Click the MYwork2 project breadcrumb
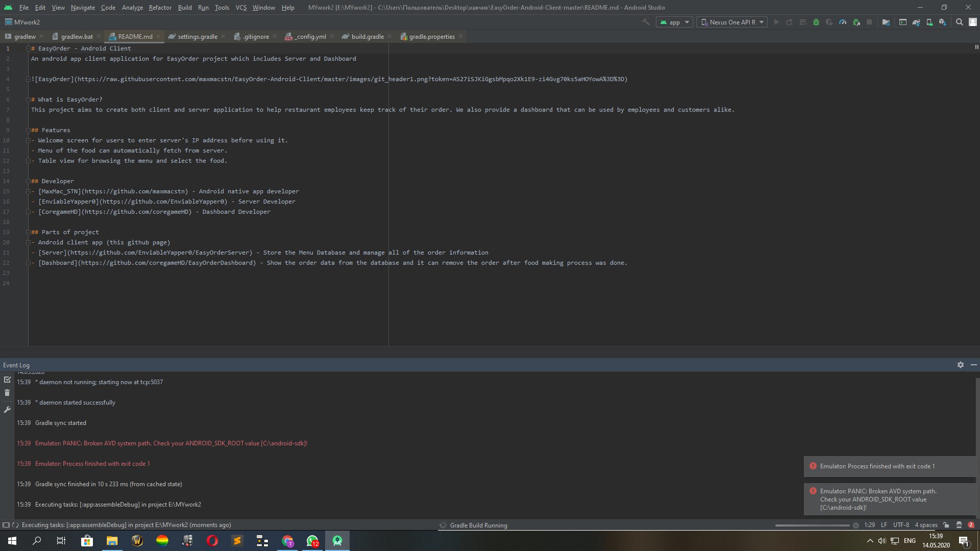Screen dimensions: 980x551 click(22, 22)
